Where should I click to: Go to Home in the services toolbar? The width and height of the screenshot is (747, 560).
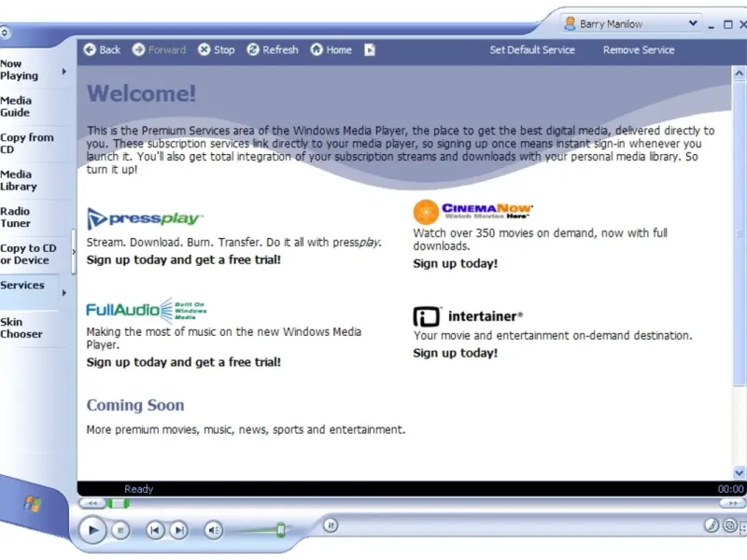point(331,49)
